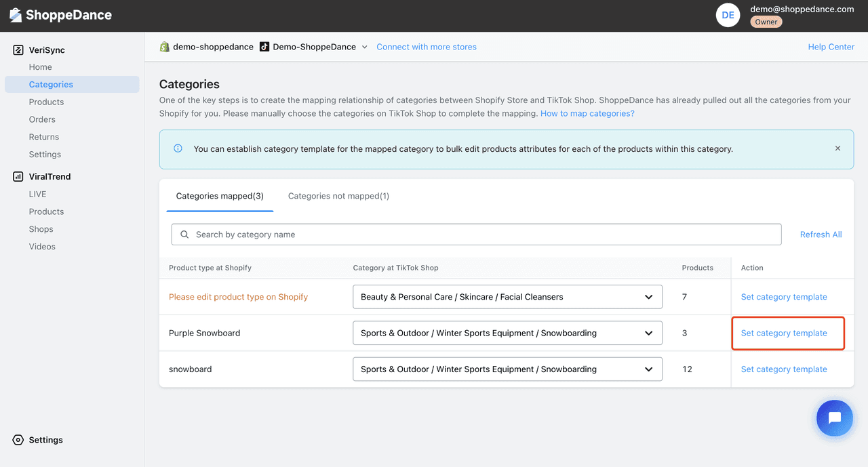The width and height of the screenshot is (868, 467).
Task: Open Videos under ViralTrend
Action: click(42, 247)
